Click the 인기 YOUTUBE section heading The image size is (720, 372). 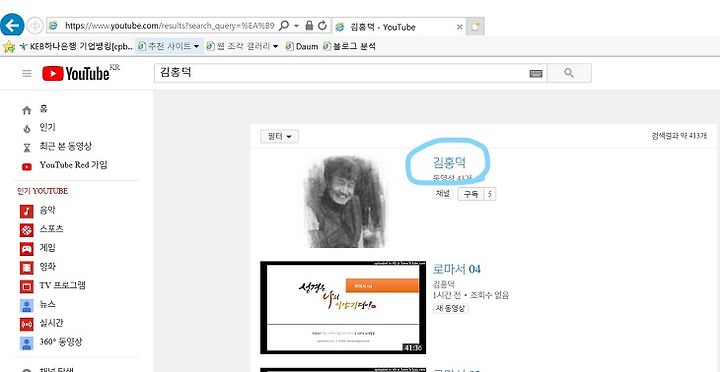42,191
